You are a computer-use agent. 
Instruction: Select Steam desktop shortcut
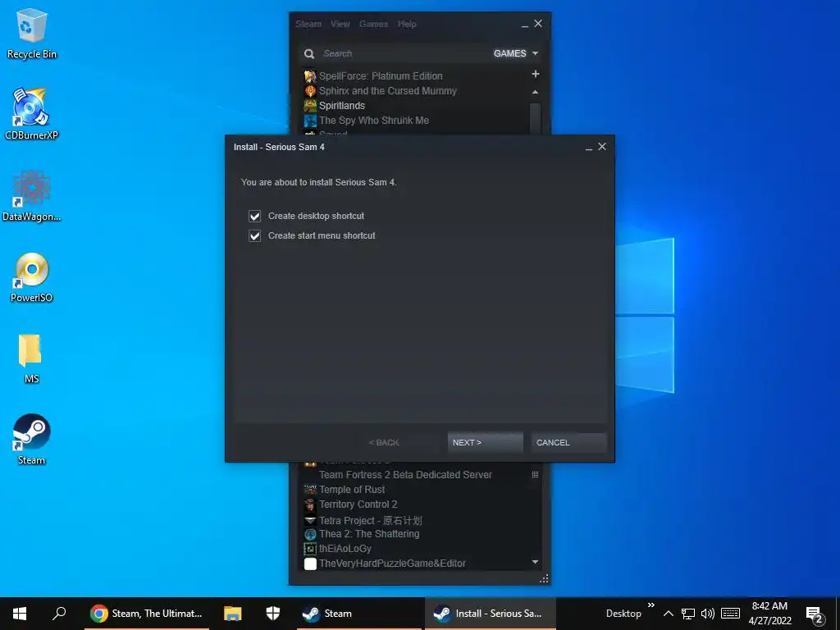(x=32, y=440)
